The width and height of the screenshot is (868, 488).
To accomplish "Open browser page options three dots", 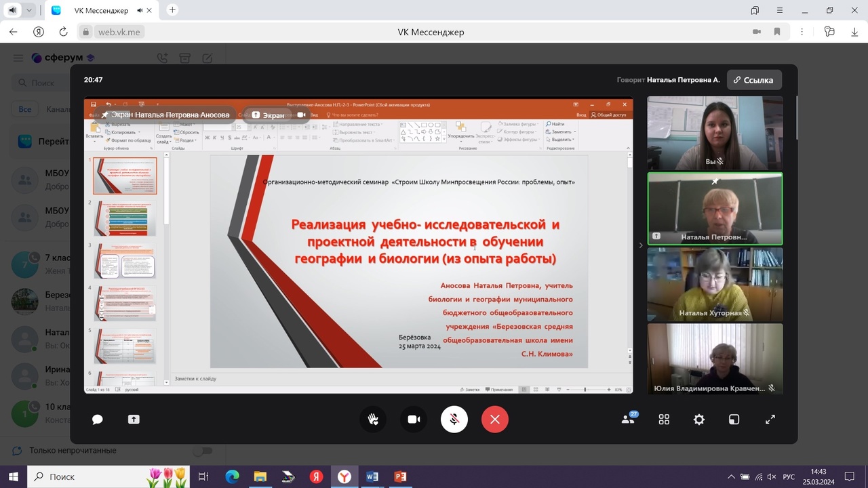I will [802, 32].
